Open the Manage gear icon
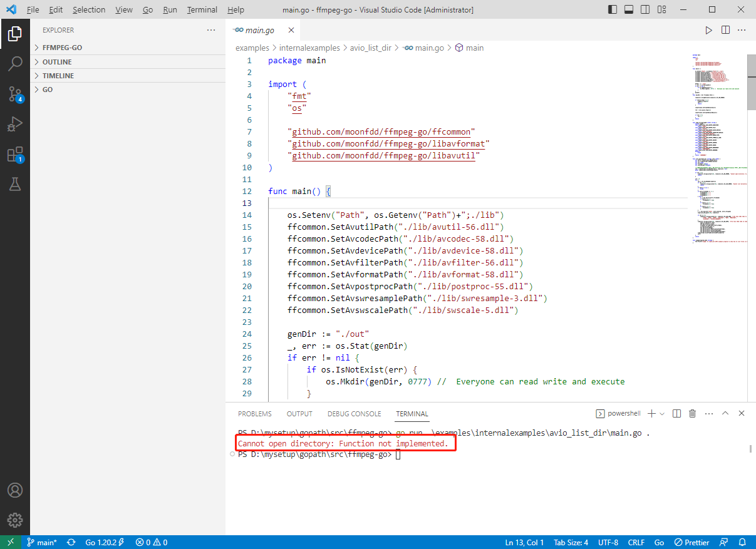 [15, 520]
